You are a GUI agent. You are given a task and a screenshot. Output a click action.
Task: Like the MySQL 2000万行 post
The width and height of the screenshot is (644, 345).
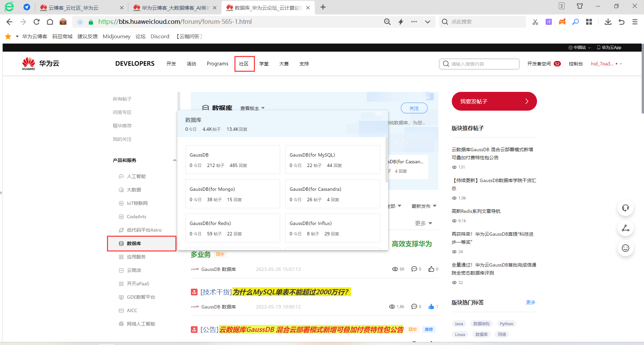(x=431, y=306)
